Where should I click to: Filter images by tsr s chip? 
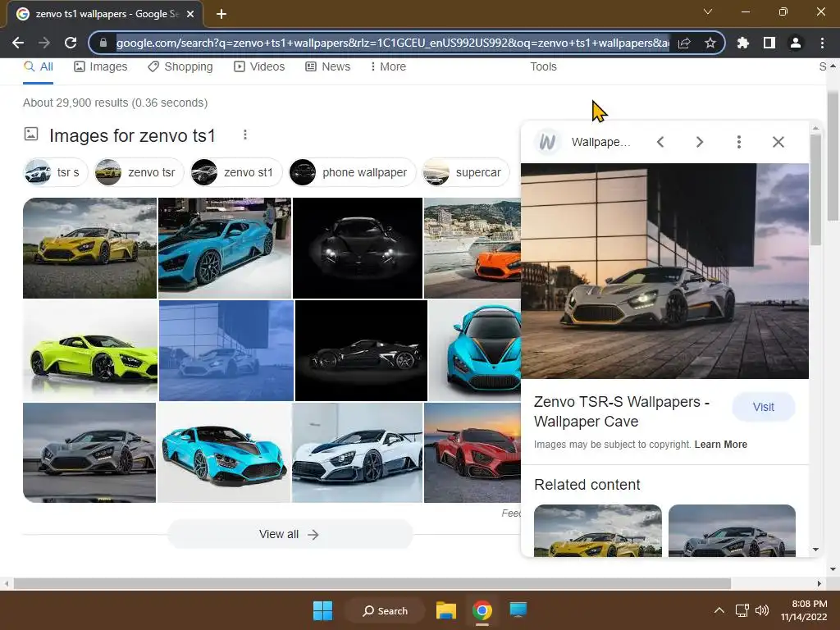tap(55, 172)
